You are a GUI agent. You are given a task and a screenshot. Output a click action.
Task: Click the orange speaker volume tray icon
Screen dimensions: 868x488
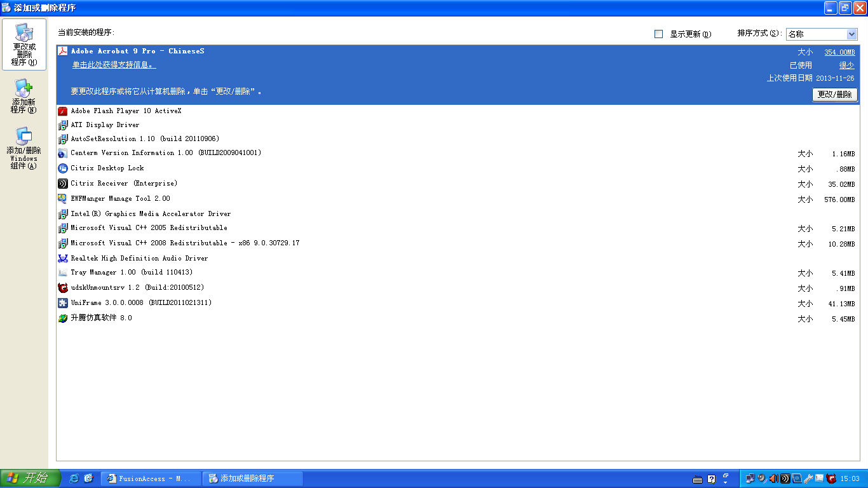773,478
